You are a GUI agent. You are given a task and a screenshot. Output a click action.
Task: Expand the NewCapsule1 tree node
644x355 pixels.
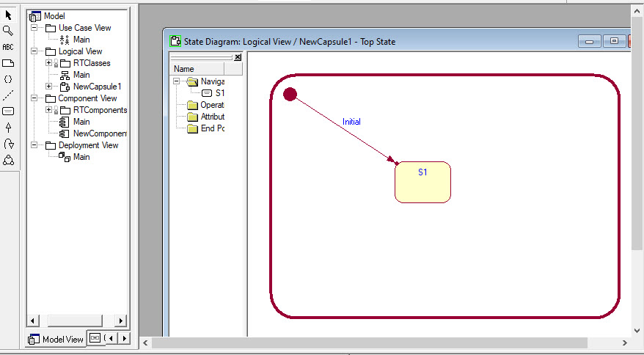click(x=48, y=87)
